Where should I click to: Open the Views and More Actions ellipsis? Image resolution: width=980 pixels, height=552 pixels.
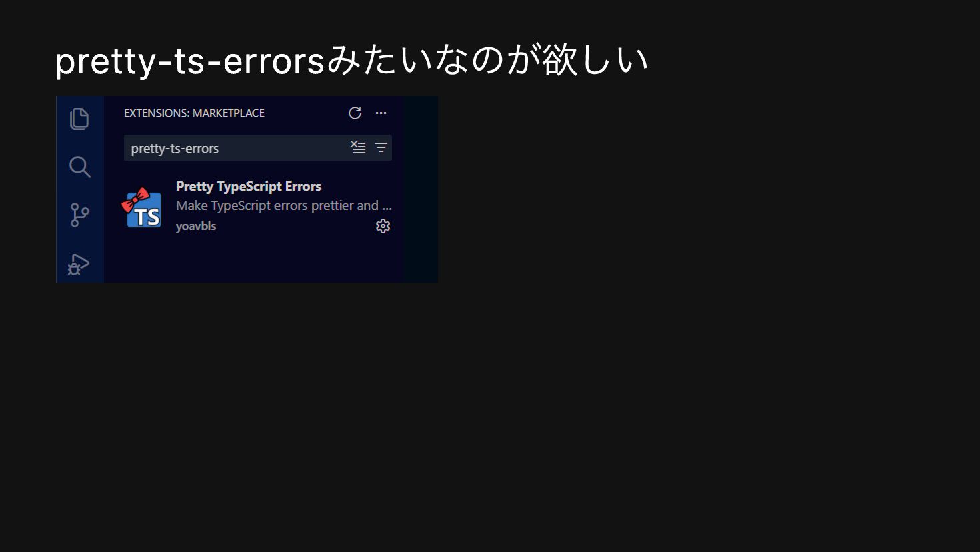pos(381,113)
